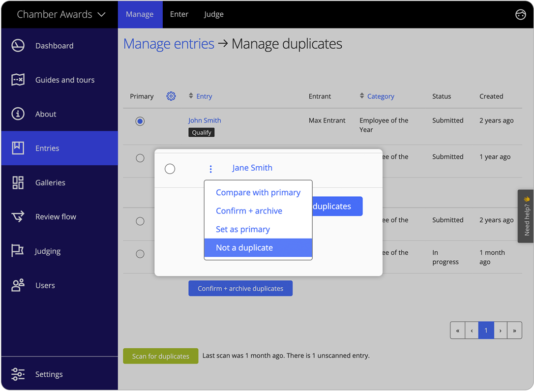534x392 pixels.
Task: Click the Judging flag icon
Action: (x=18, y=251)
